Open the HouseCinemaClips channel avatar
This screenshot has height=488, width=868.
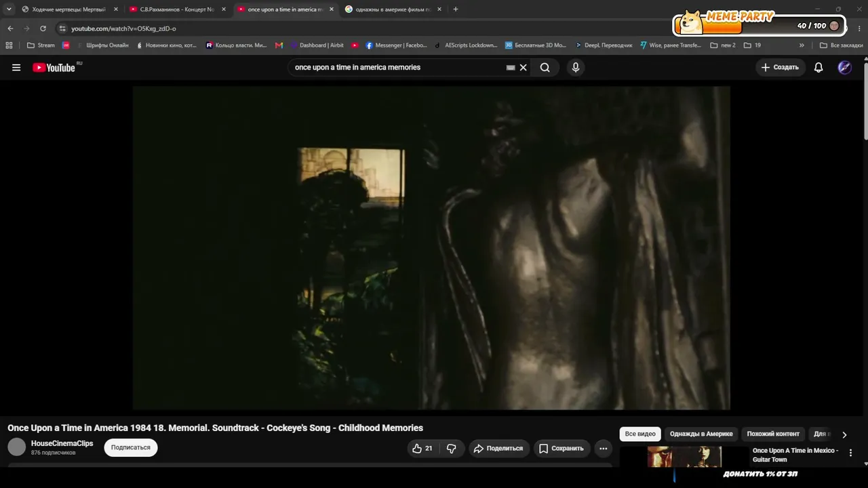point(16,447)
